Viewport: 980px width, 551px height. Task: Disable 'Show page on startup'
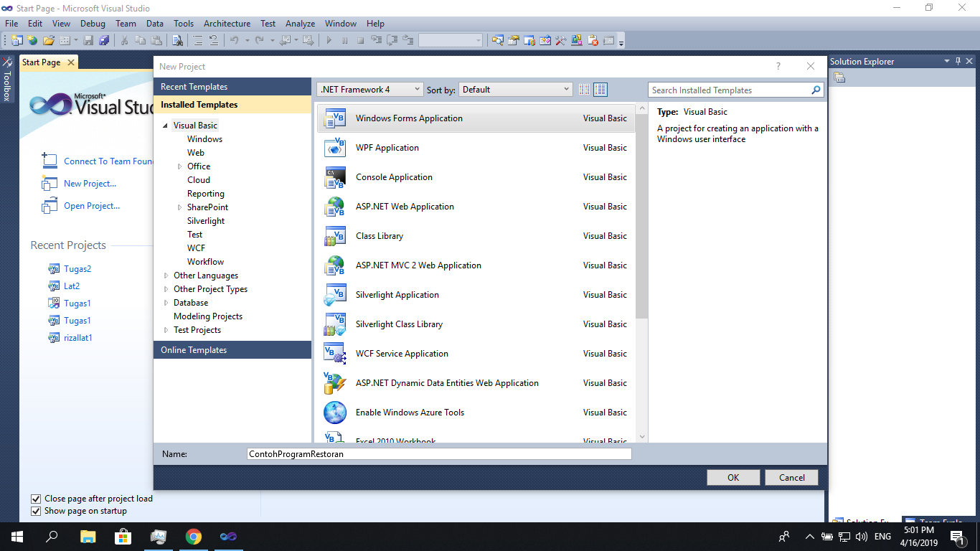(36, 511)
